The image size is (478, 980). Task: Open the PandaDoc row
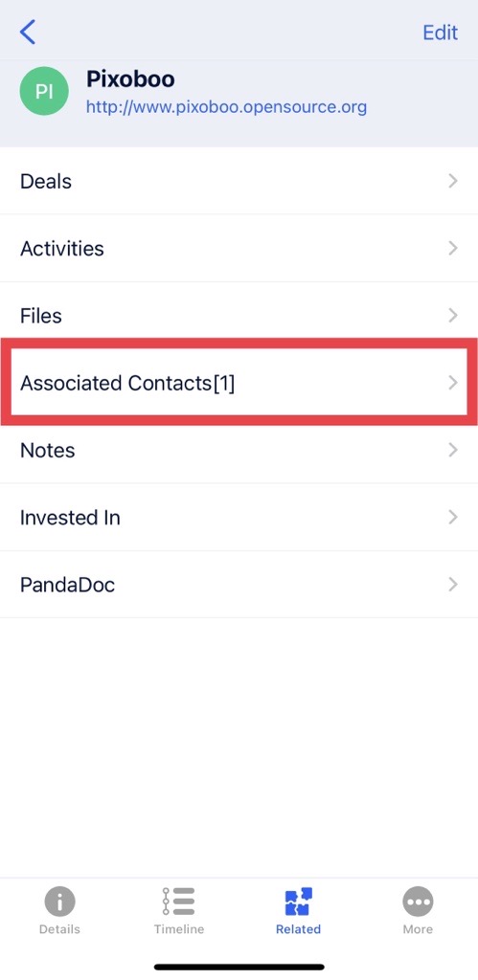point(239,585)
